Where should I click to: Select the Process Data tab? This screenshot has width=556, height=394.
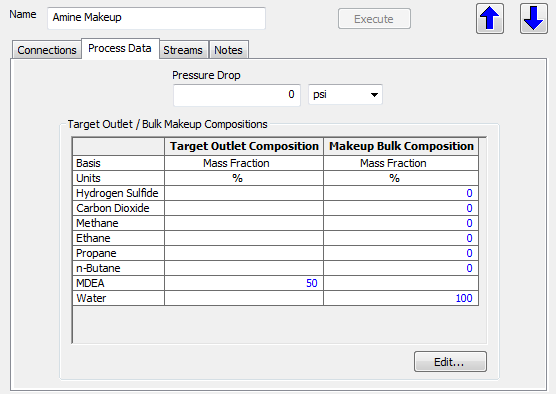[x=120, y=48]
